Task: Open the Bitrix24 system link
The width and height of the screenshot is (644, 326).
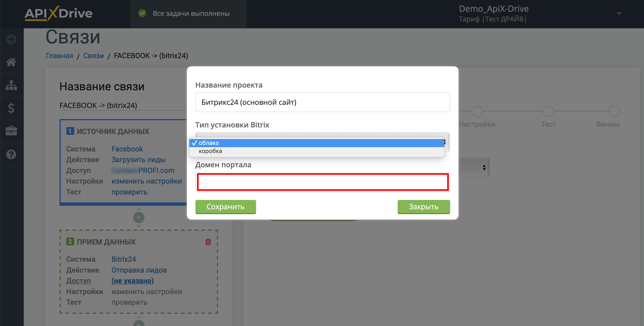Action: (124, 259)
